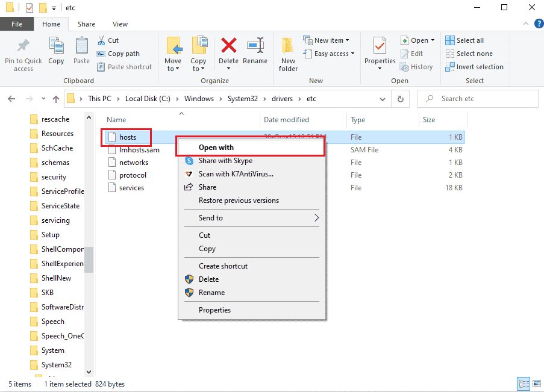The image size is (544, 392).
Task: Click Invert selection in the ribbon
Action: [474, 67]
